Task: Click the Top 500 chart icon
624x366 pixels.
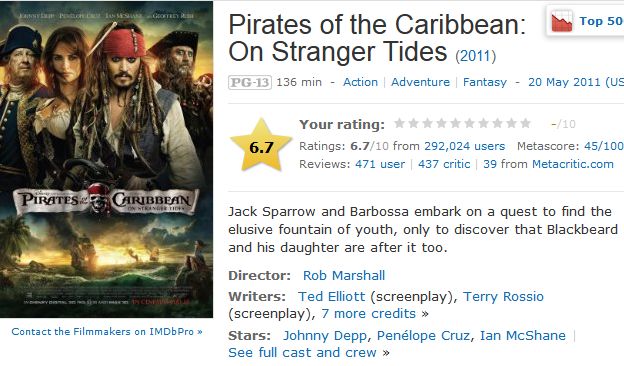Action: pos(562,21)
